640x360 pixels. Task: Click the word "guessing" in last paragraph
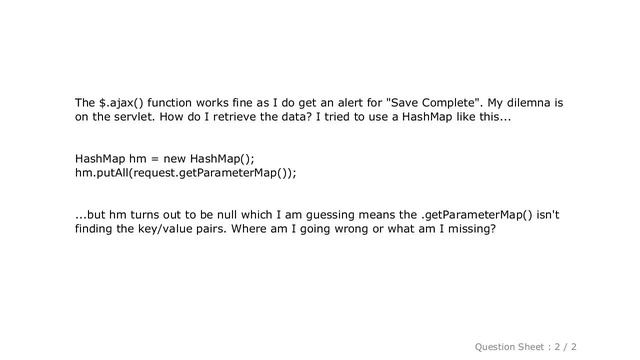coord(330,215)
